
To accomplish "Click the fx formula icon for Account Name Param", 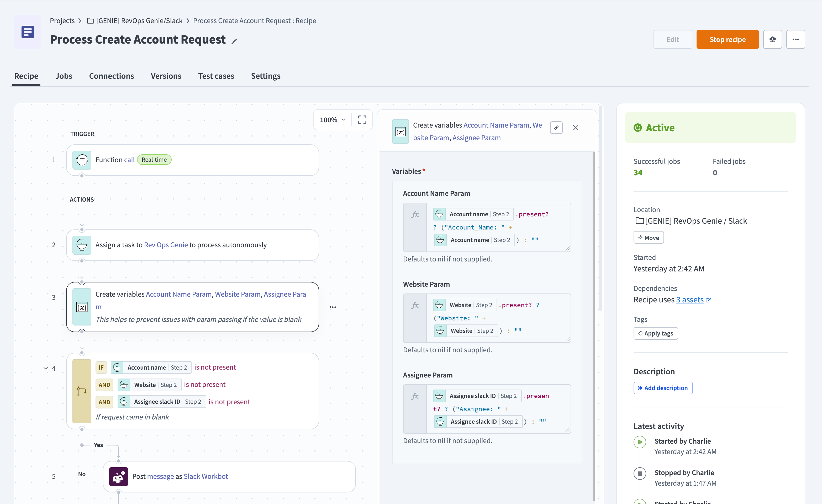I will coord(415,215).
